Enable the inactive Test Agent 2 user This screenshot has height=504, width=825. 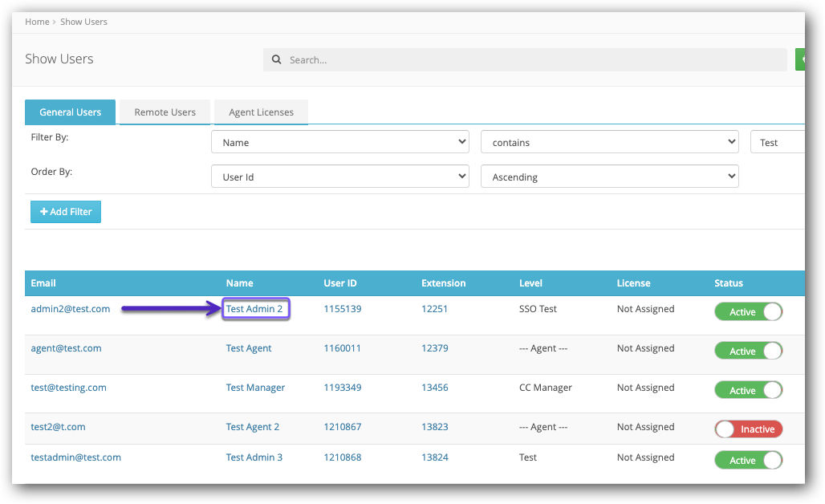[x=748, y=429]
